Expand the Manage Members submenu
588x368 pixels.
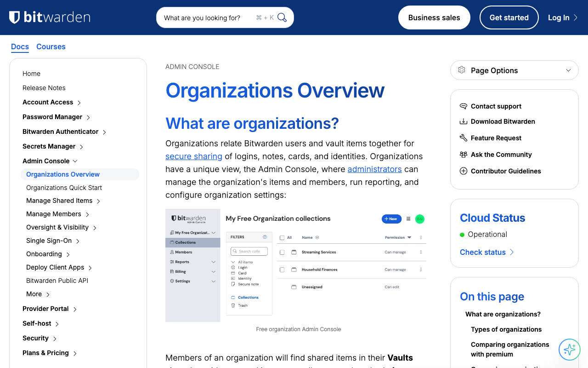pyautogui.click(x=87, y=214)
